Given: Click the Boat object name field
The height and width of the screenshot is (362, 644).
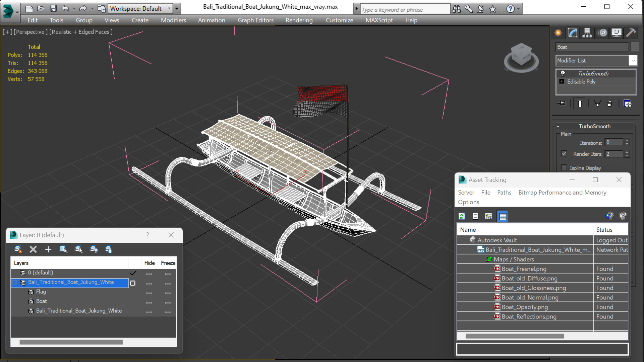Looking at the screenshot, I should click(x=592, y=47).
